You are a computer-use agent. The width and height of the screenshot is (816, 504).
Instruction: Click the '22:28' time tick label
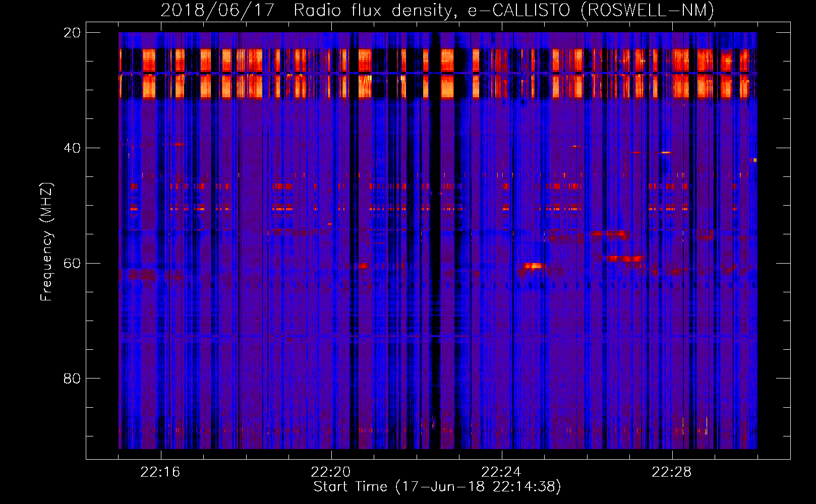672,472
